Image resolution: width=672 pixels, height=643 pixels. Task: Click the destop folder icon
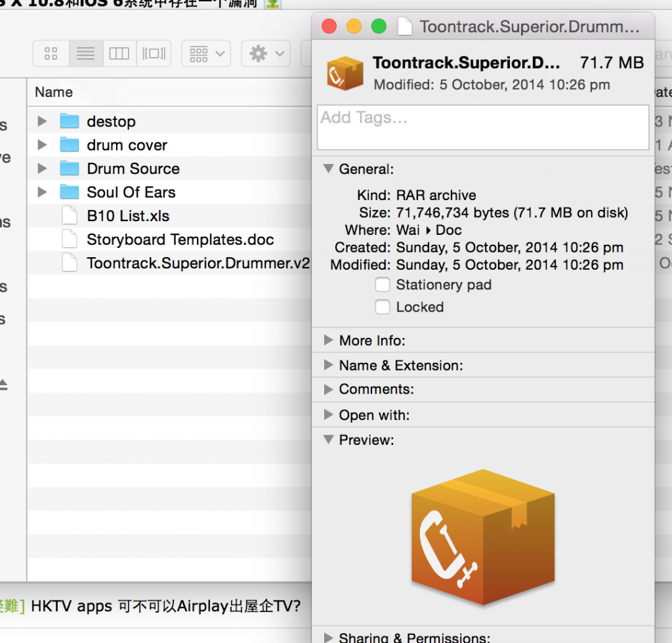[x=70, y=121]
